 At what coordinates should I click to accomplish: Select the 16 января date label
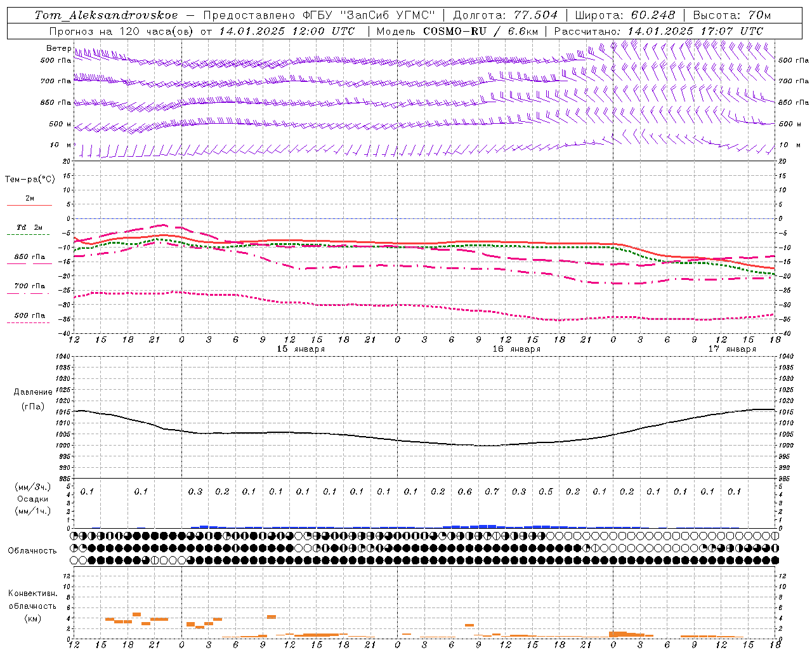coord(516,349)
